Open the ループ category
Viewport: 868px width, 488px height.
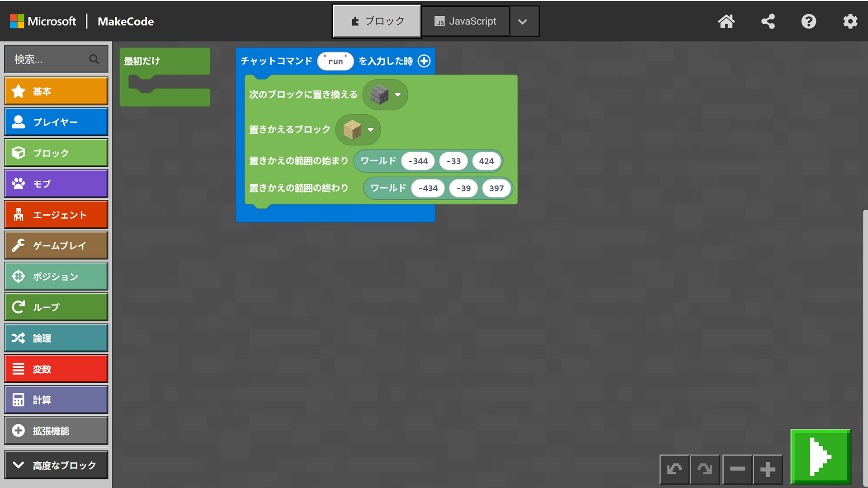tap(56, 307)
